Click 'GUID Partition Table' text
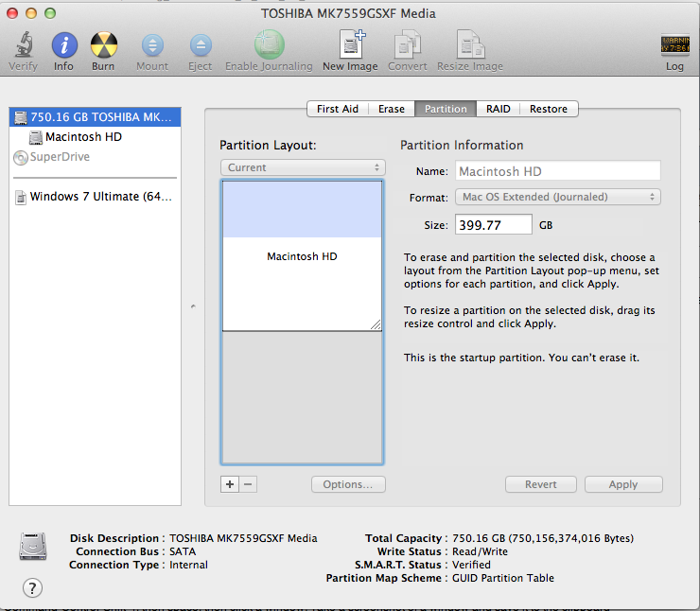 (503, 578)
